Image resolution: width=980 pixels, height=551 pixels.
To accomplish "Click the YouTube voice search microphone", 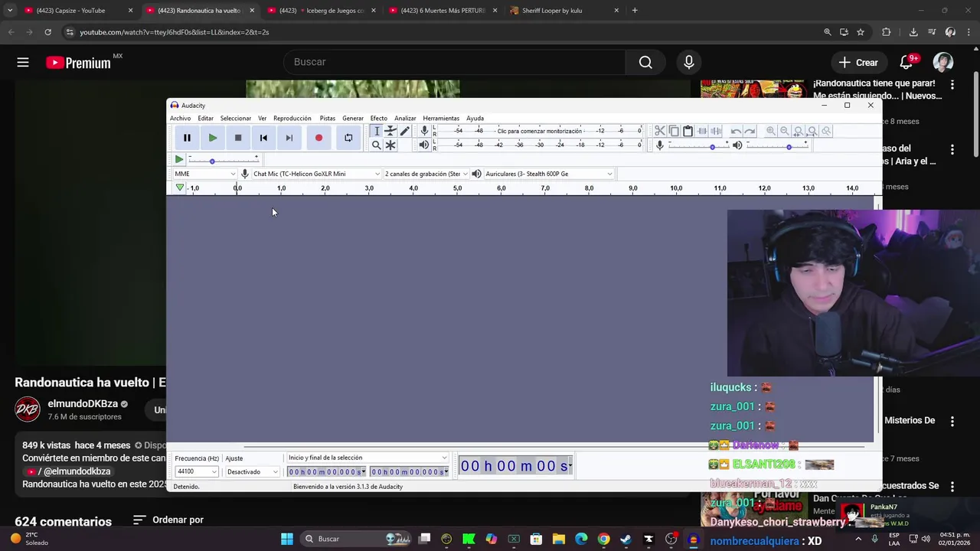I will coord(689,63).
